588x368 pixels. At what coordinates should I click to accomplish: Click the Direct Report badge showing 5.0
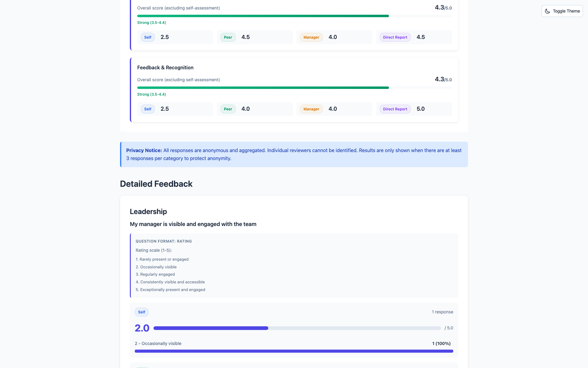(x=395, y=109)
